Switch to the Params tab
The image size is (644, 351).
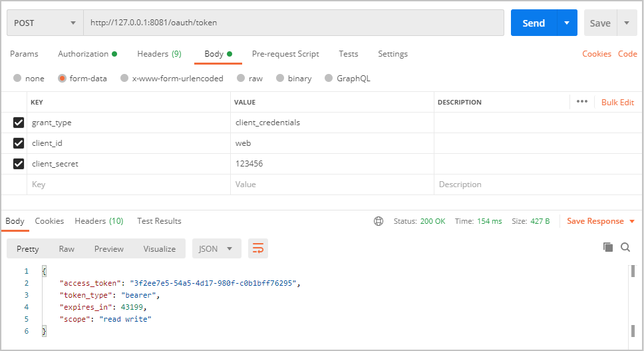pyautogui.click(x=24, y=54)
